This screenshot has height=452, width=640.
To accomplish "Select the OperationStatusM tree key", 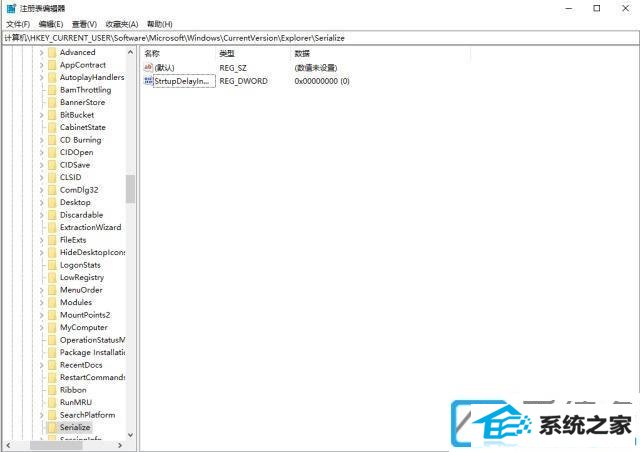I will click(93, 340).
